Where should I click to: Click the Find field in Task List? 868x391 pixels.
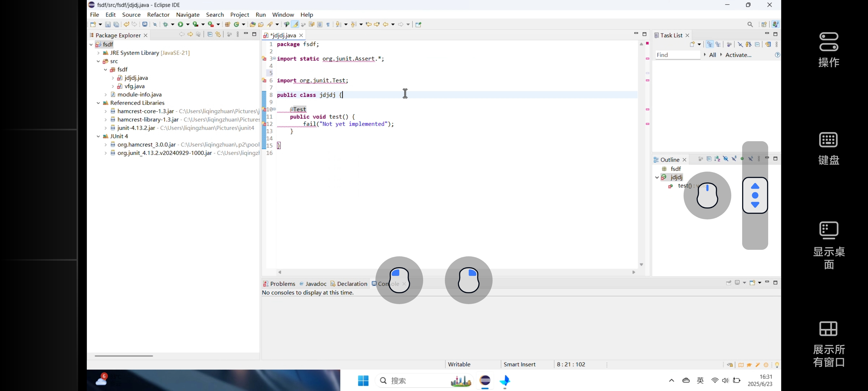click(x=677, y=55)
